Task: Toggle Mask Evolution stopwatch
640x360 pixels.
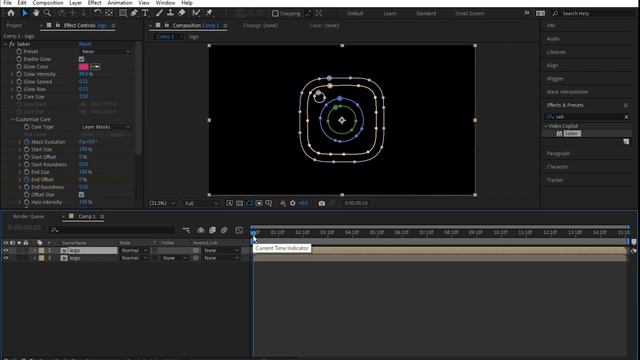Action: coord(27,142)
